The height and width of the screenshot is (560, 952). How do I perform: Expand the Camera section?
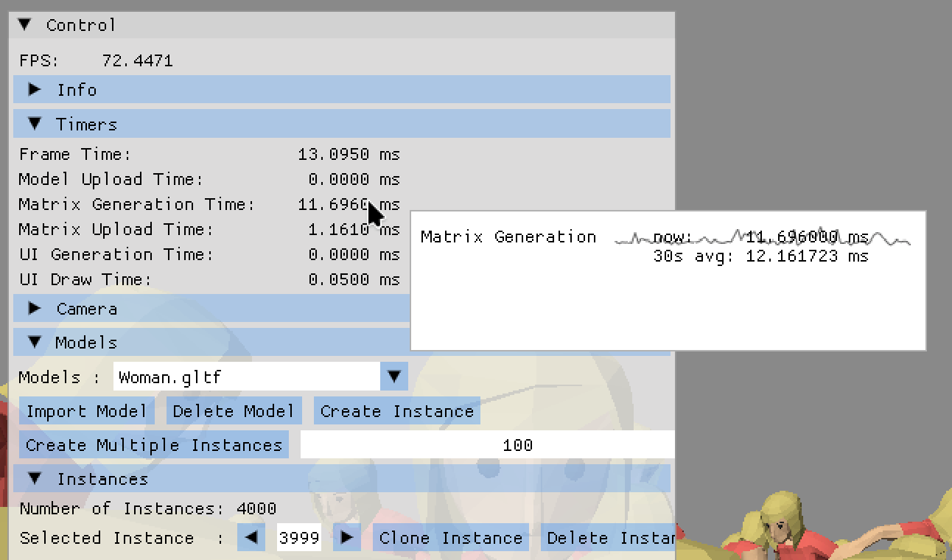click(x=35, y=309)
